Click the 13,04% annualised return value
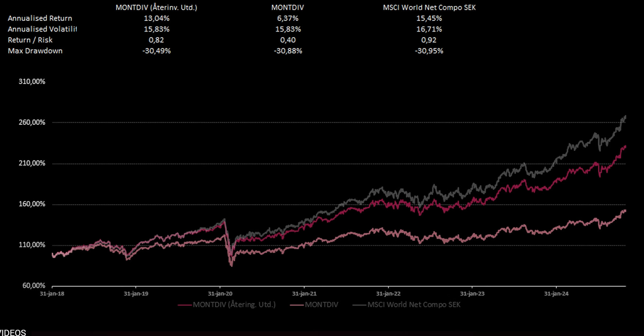The height and width of the screenshot is (336, 644). coord(156,18)
